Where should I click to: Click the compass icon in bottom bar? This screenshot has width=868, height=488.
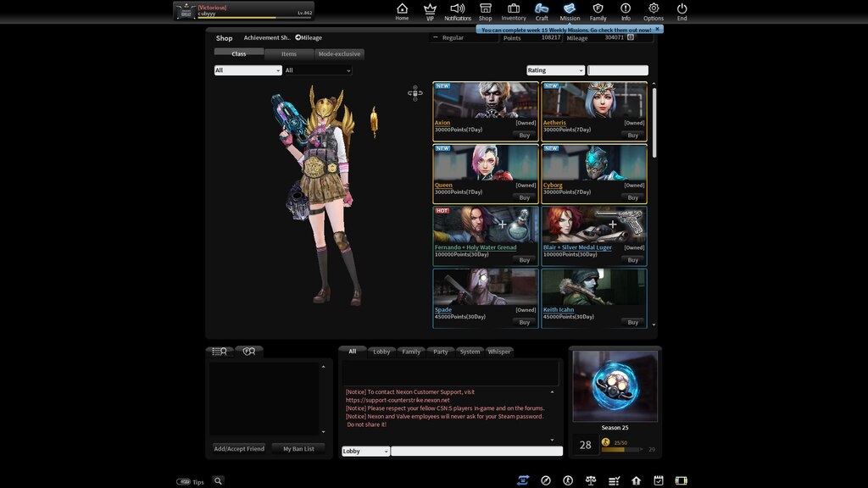click(546, 480)
